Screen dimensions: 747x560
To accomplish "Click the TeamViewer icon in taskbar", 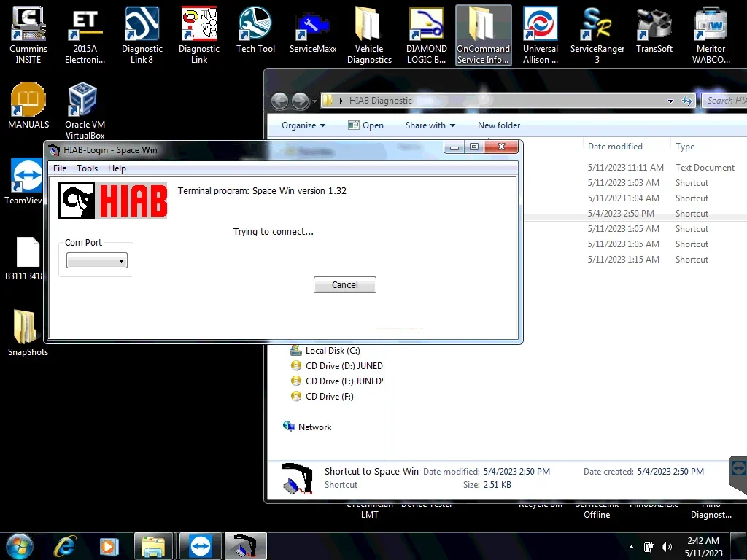I will [x=199, y=546].
